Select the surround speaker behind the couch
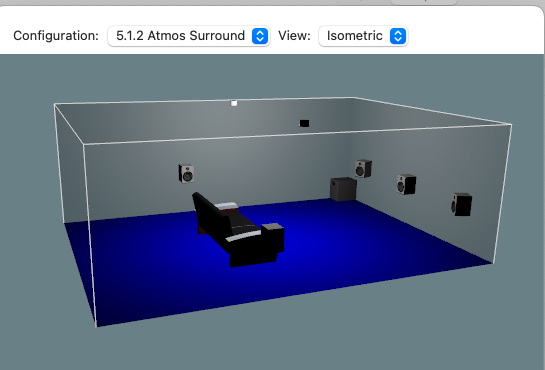 click(186, 173)
